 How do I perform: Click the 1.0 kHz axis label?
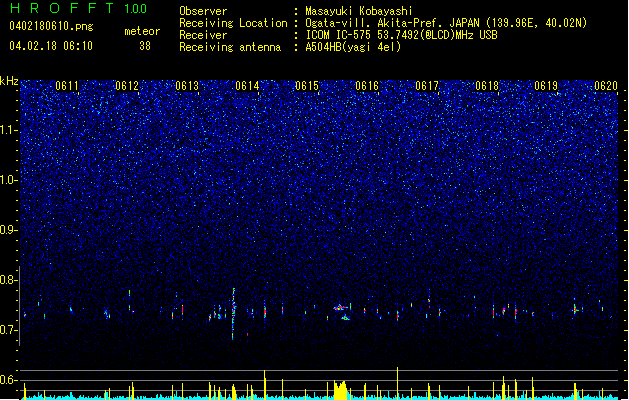9,180
